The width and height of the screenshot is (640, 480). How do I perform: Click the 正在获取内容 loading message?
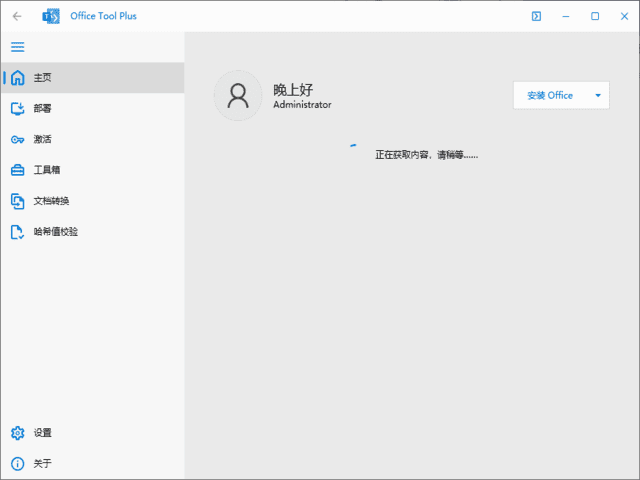pos(426,155)
